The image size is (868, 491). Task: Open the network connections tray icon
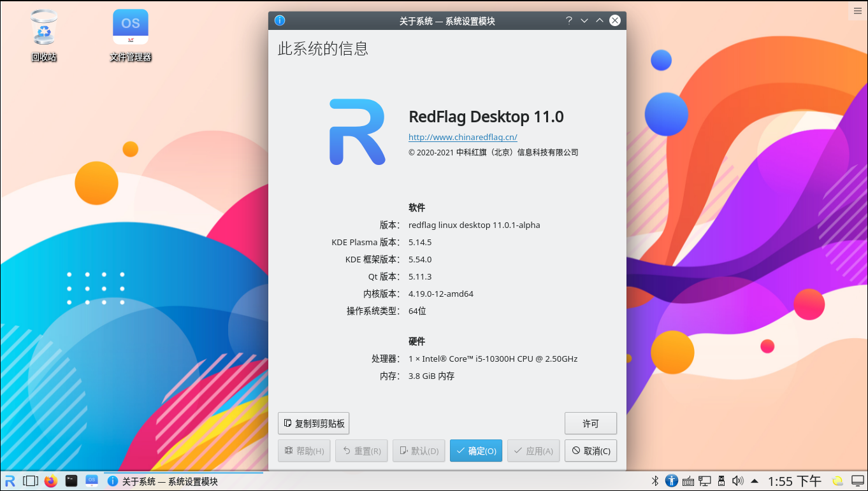click(x=705, y=481)
